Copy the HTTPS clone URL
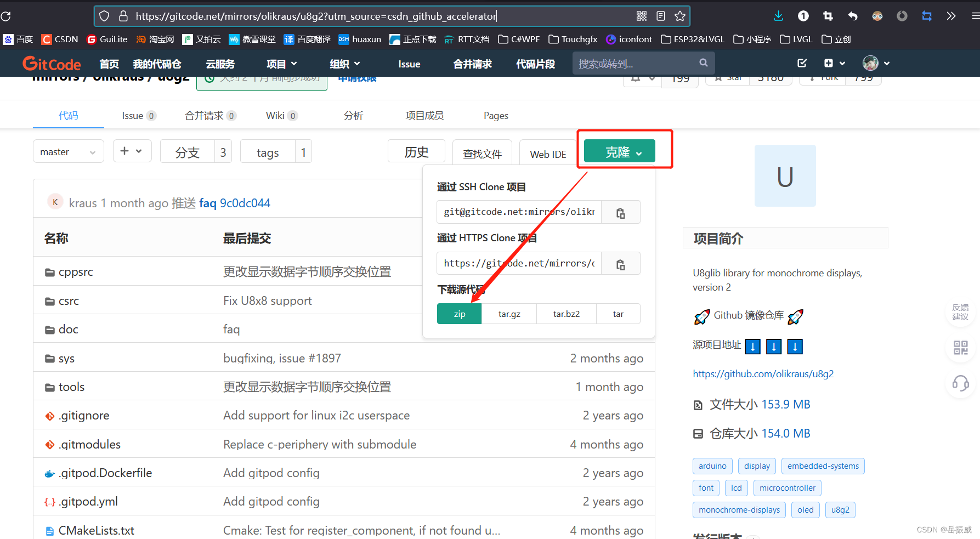Viewport: 980px width, 539px height. pos(620,263)
